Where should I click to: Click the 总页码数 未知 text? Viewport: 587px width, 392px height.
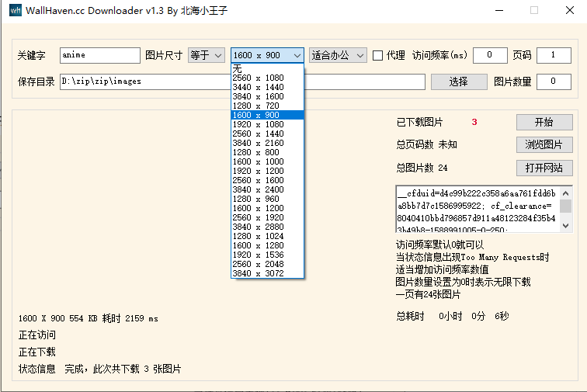point(427,144)
